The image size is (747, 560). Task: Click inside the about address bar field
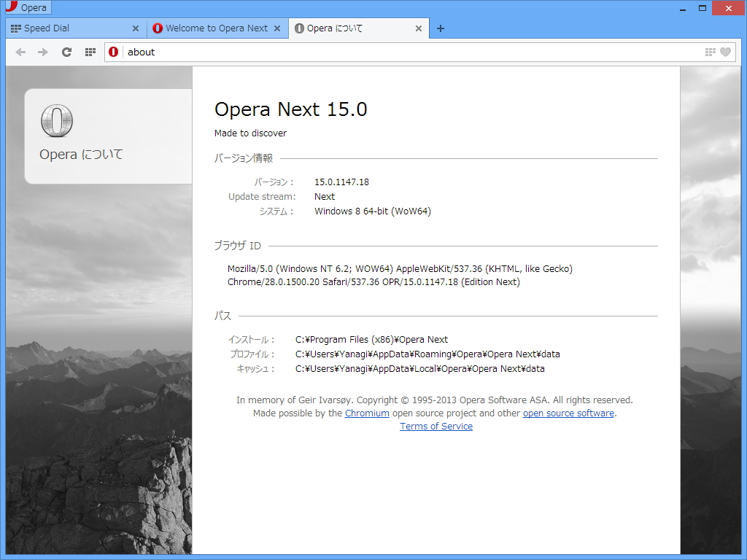click(292, 52)
